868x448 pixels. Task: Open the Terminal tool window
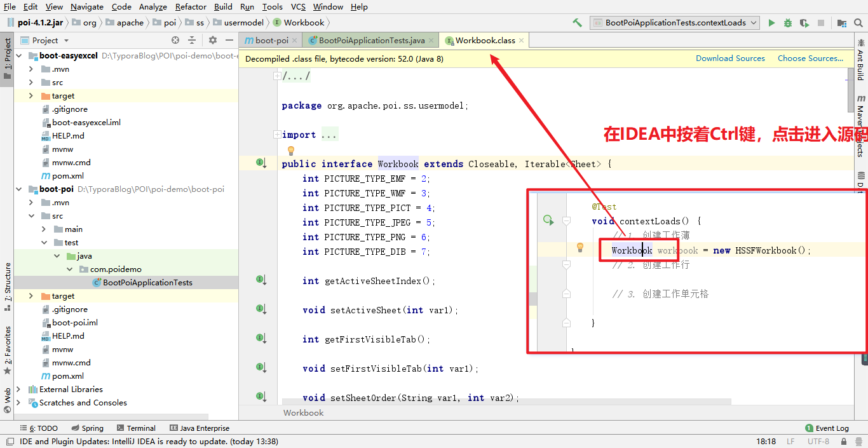point(135,428)
